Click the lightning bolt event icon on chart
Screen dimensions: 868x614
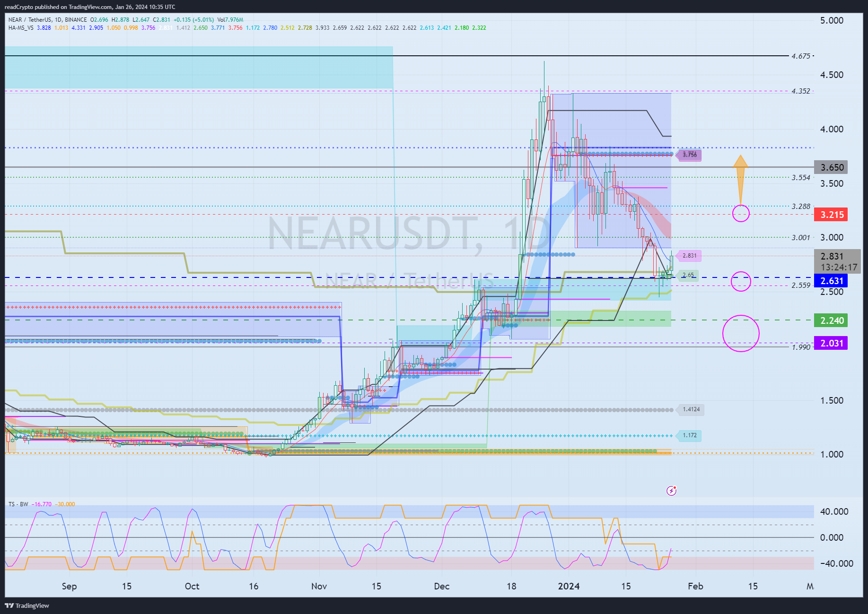671,491
